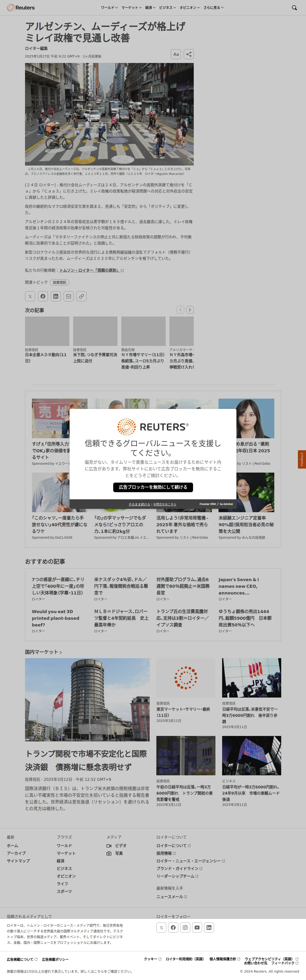
Task: Open Japan's Seven & i recommended article
Action: (239, 586)
